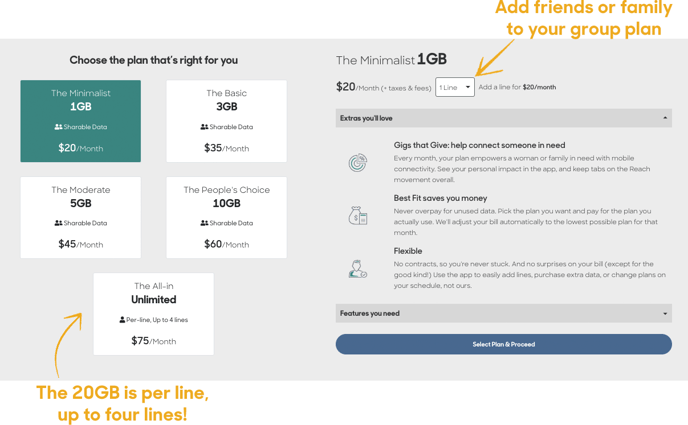Select The People's Choice 10GB plan
The height and width of the screenshot is (425, 688).
(226, 218)
